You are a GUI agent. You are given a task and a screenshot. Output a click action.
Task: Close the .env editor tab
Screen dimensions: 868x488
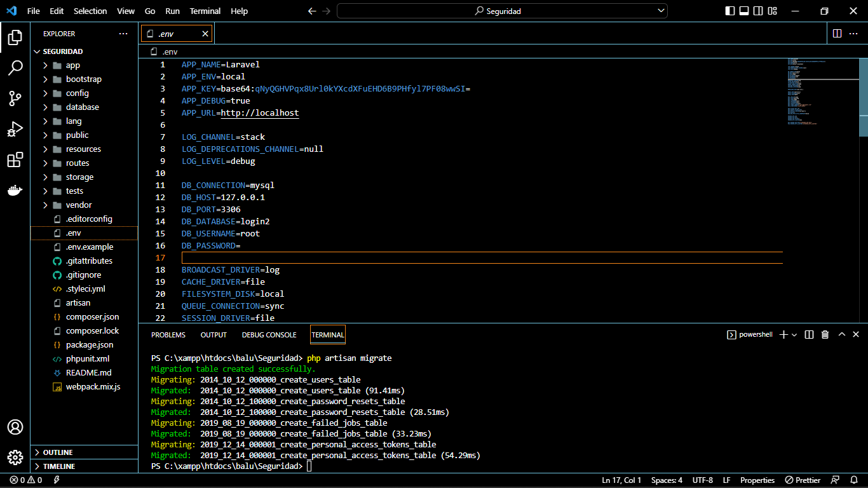pos(205,34)
